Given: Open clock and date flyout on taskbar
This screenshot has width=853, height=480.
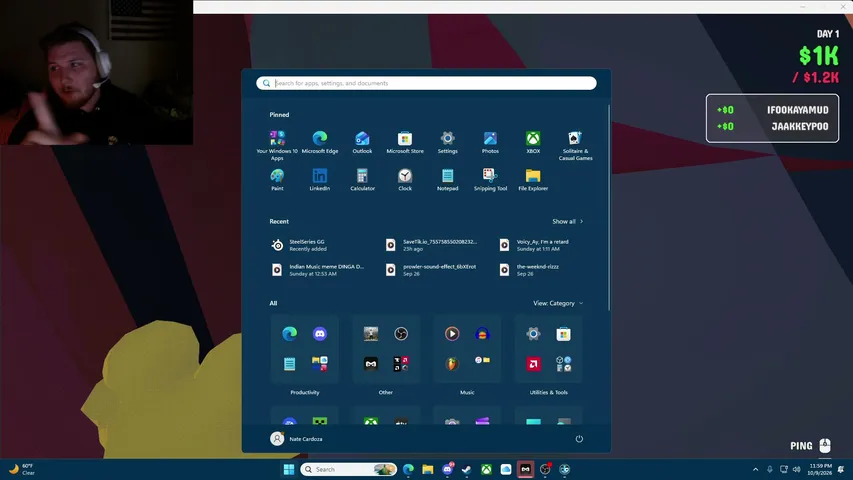Looking at the screenshot, I should click(820, 469).
